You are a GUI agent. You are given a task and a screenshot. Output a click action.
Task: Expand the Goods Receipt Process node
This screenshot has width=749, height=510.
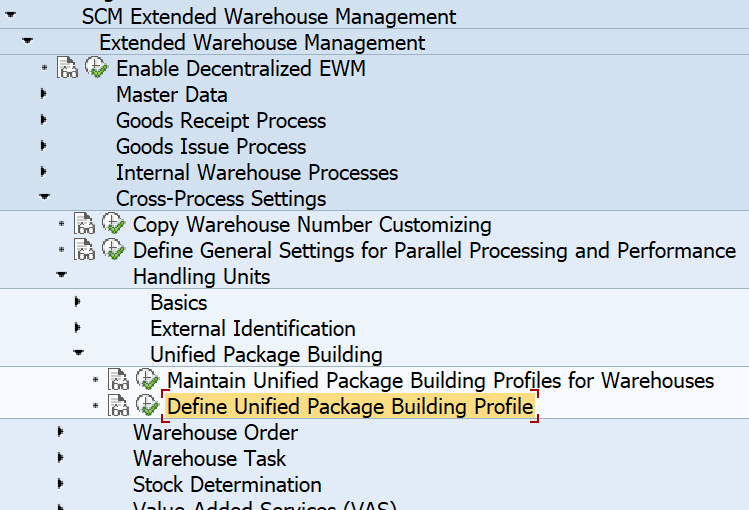click(x=44, y=121)
